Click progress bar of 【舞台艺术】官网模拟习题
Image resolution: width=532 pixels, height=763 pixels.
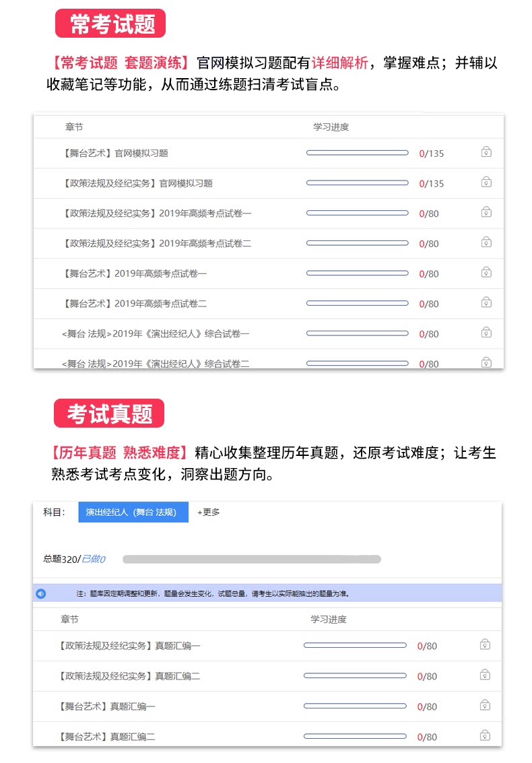[x=358, y=153]
